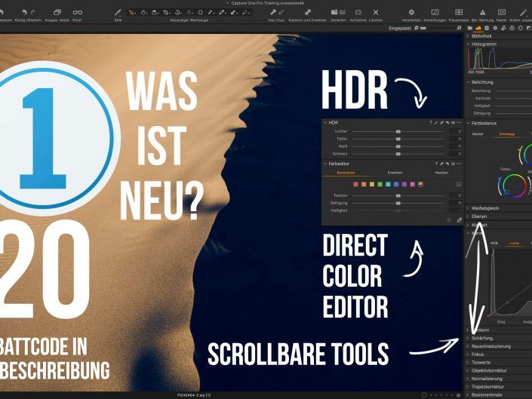Click the Löschen X icon
Viewport: 532px width, 399px height.
coord(376,12)
